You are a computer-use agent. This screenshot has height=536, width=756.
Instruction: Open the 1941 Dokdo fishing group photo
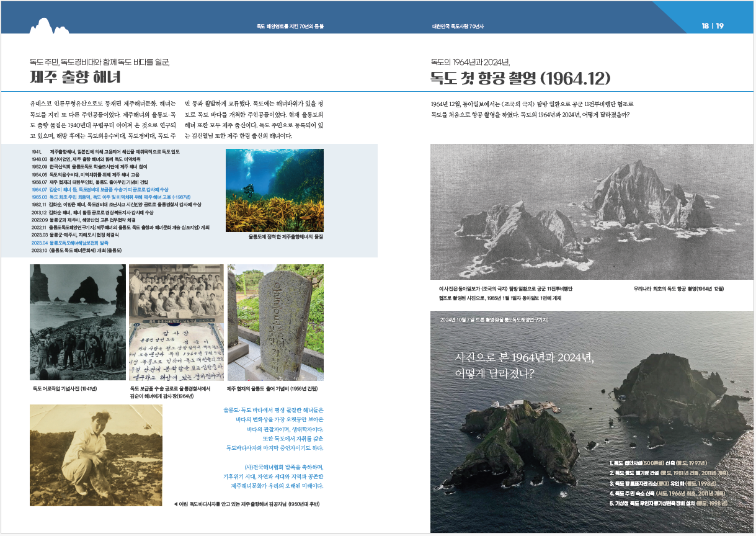[x=78, y=323]
